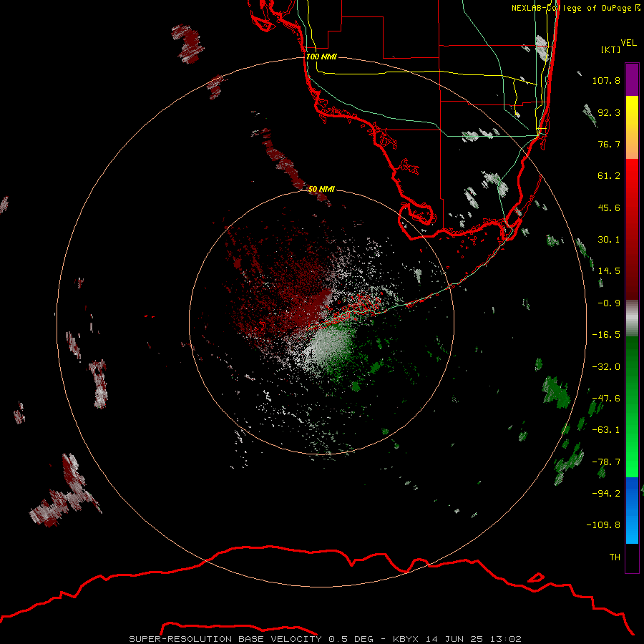Click the -0.9 velocity scale value

pos(609,303)
